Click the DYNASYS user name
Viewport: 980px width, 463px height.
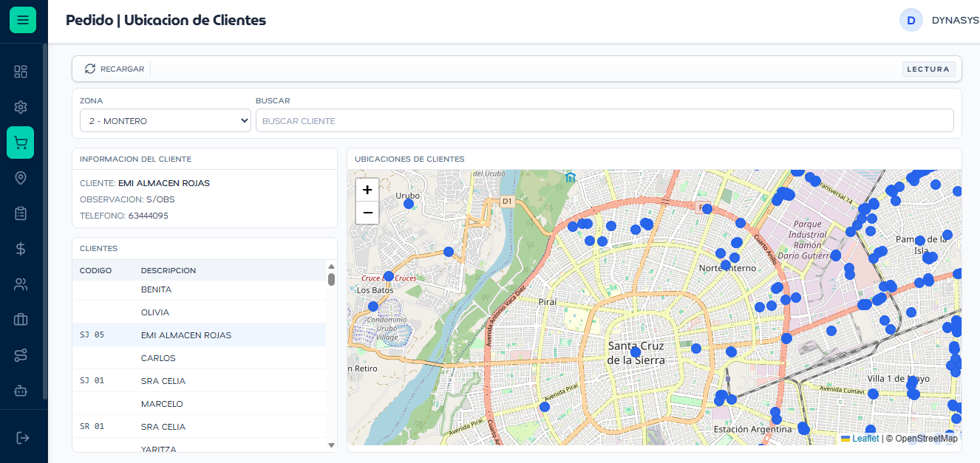[956, 20]
